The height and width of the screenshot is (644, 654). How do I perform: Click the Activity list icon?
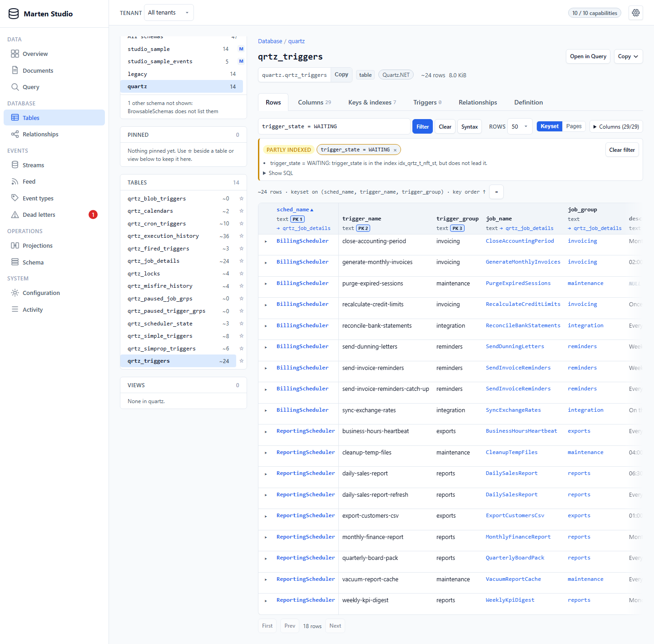[15, 310]
